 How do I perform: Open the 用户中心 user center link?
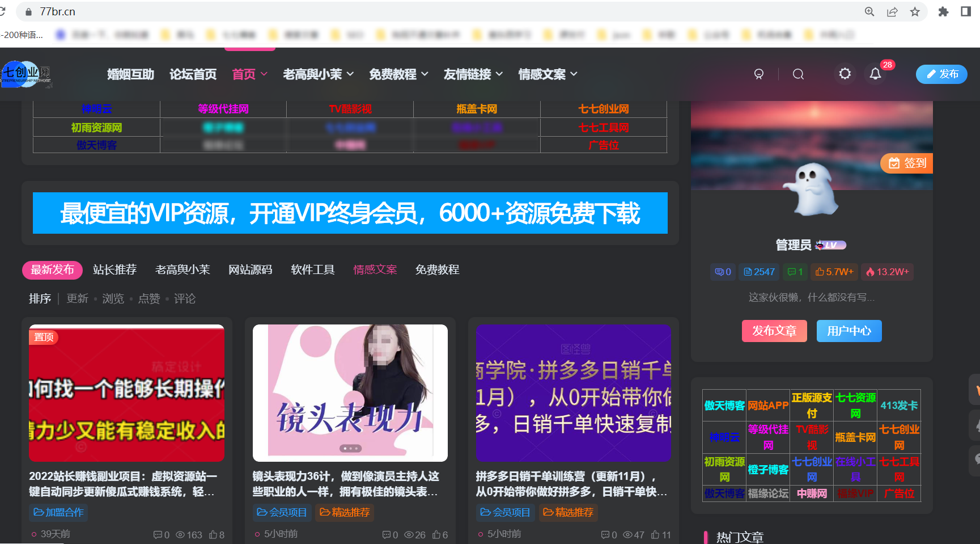[849, 331]
